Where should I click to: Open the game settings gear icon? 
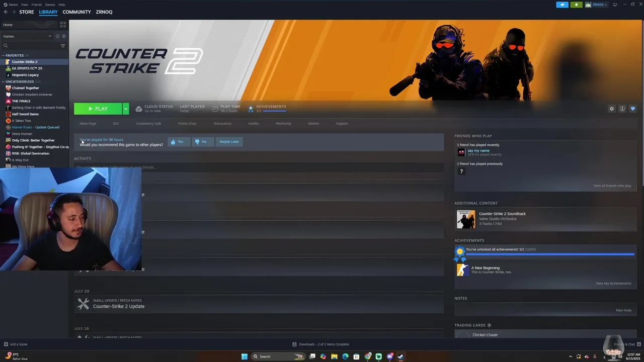612,109
